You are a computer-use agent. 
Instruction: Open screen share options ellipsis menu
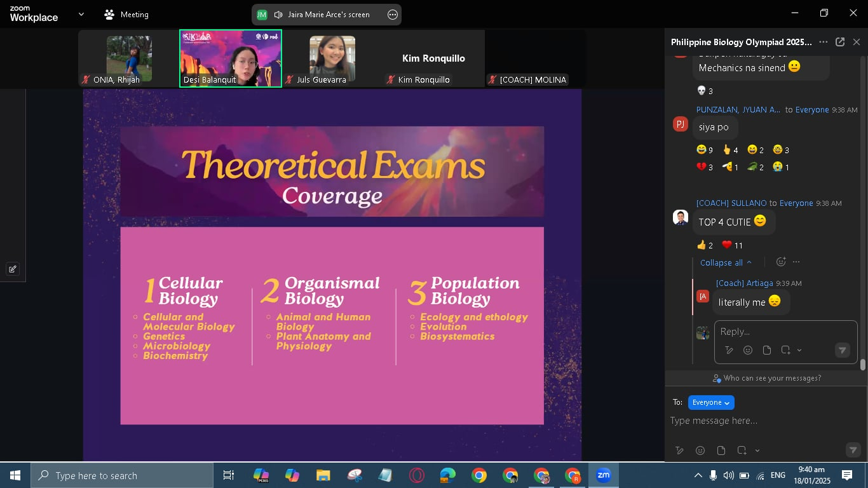pyautogui.click(x=392, y=15)
